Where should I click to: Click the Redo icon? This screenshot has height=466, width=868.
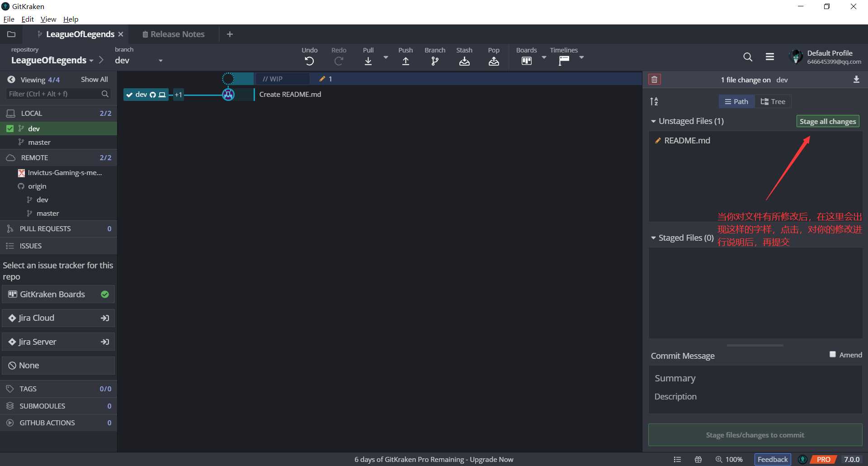pos(339,61)
